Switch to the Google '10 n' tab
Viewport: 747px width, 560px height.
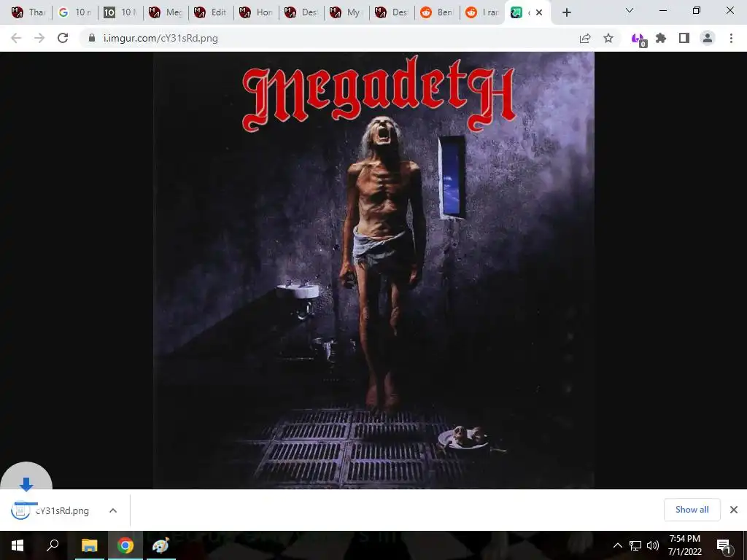click(74, 12)
